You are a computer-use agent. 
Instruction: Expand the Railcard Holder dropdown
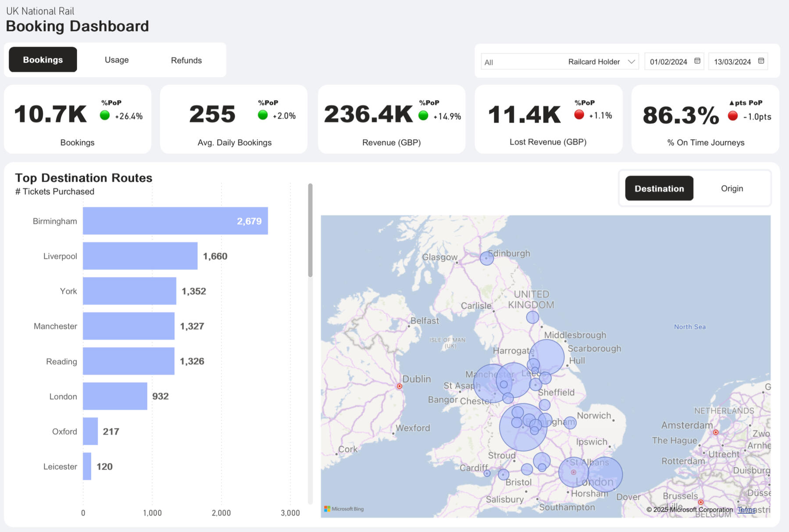point(559,62)
